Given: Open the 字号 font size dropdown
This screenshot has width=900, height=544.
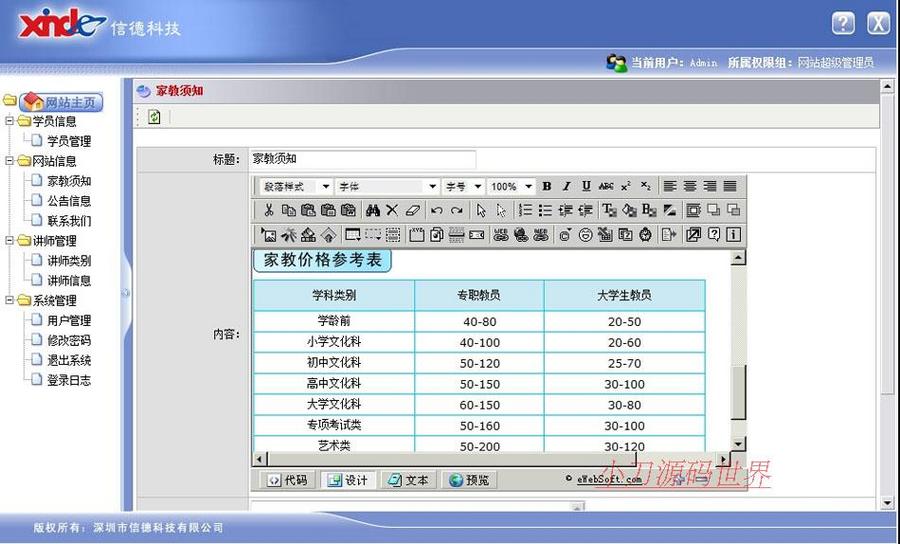Looking at the screenshot, I should point(463,186).
